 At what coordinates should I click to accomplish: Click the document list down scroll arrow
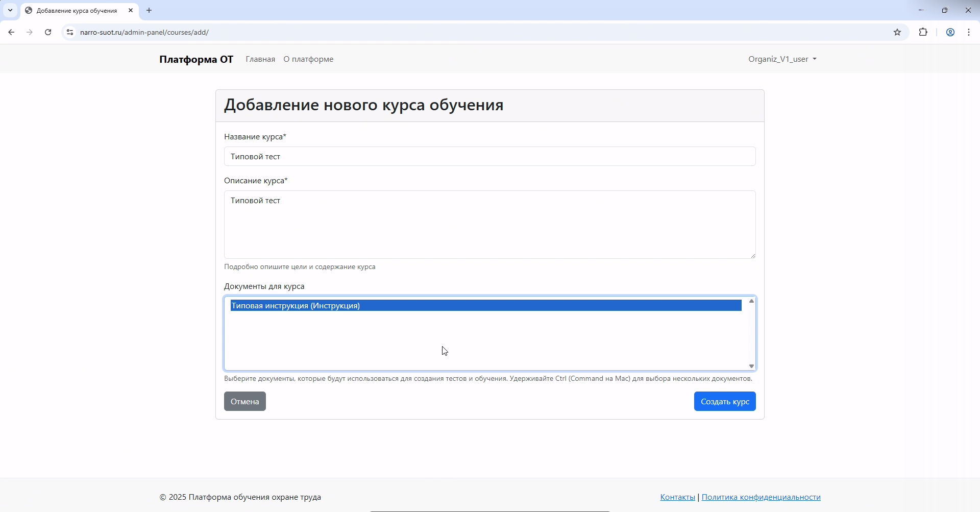(751, 366)
